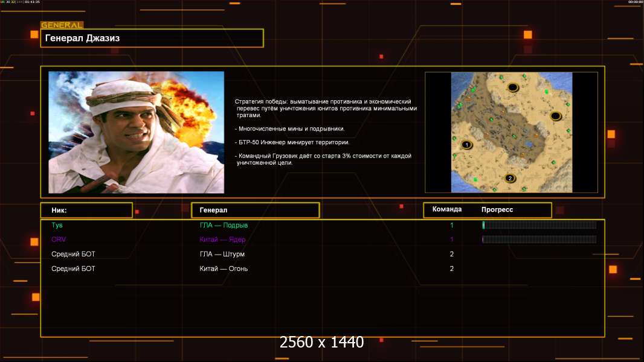
Task: Select the empty start position on map right side
Action: (x=555, y=116)
